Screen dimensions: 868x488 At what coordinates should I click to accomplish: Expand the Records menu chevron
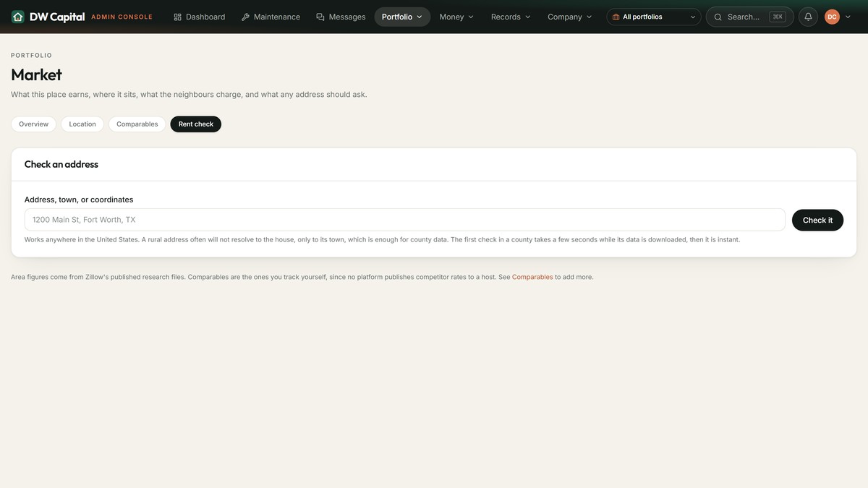pos(527,17)
